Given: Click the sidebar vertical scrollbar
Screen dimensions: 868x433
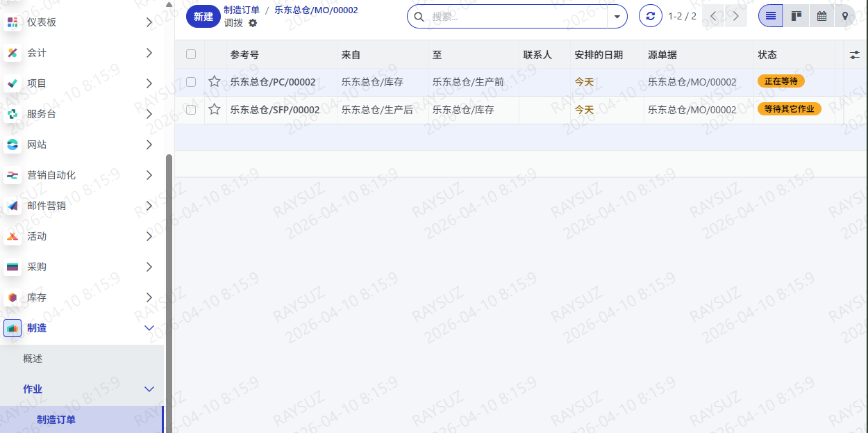Looking at the screenshot, I should [169, 292].
